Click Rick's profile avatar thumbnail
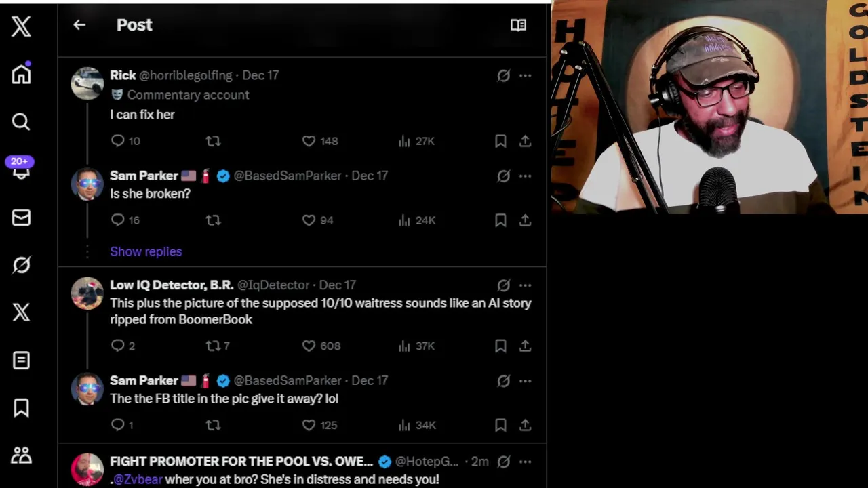868x488 pixels. click(87, 83)
